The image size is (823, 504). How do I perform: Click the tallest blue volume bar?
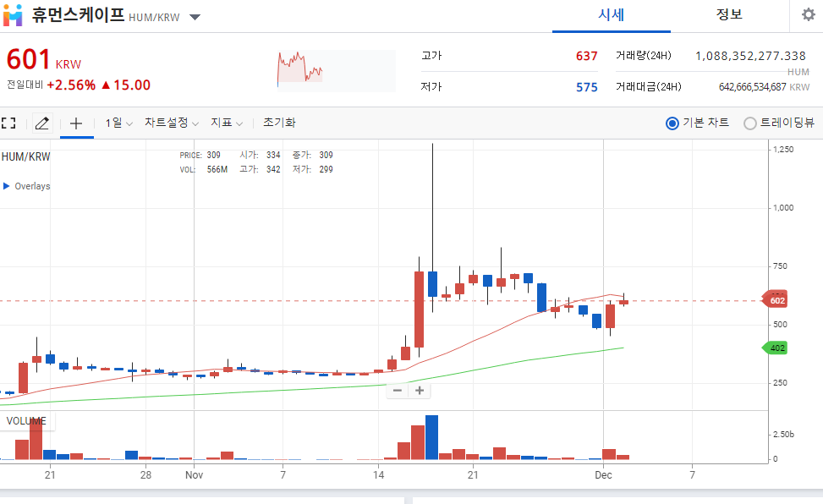[x=431, y=437]
